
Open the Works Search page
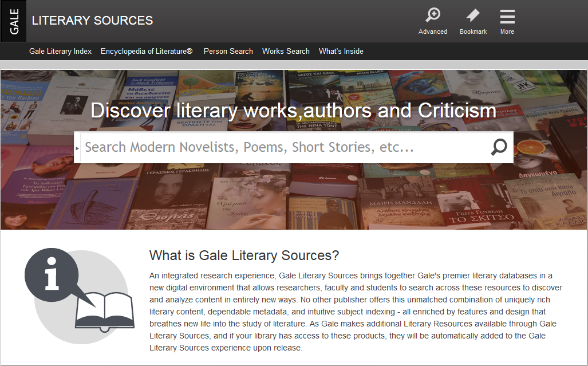[x=286, y=52]
